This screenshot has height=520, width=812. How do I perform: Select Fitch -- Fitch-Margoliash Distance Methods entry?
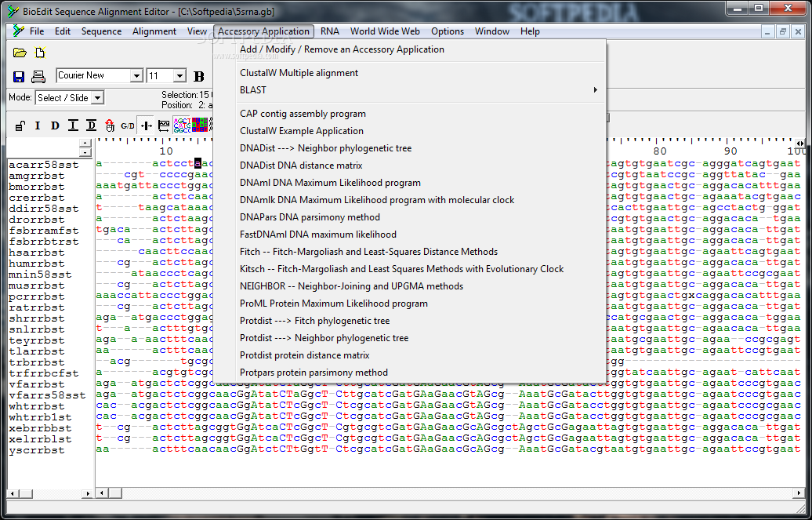point(409,252)
